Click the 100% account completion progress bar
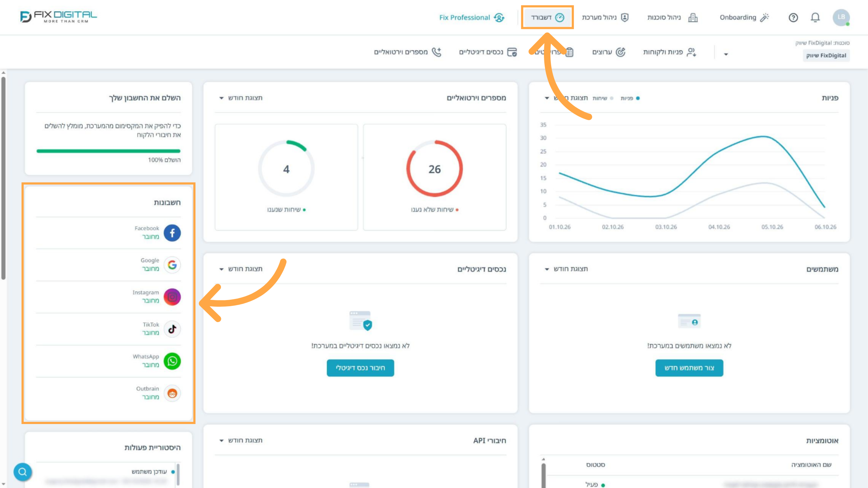 coord(109,151)
